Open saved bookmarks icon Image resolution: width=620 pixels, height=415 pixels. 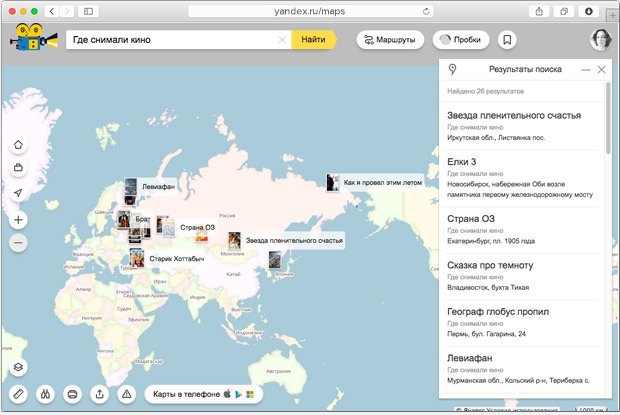[507, 40]
